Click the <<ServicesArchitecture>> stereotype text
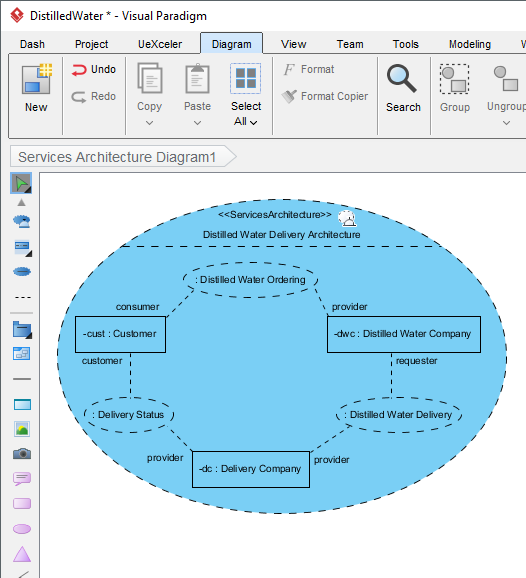 [x=275, y=215]
